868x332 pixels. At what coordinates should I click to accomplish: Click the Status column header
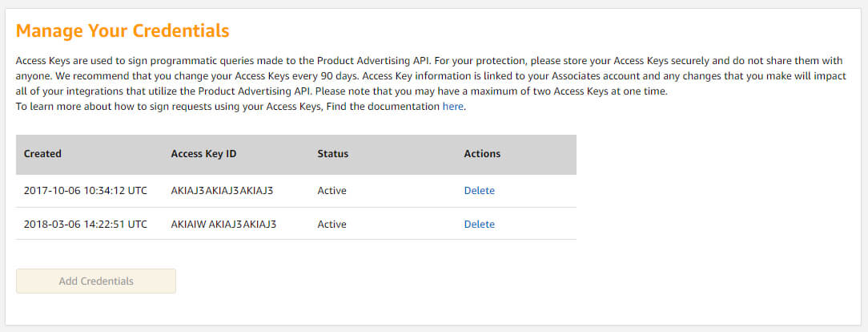332,153
